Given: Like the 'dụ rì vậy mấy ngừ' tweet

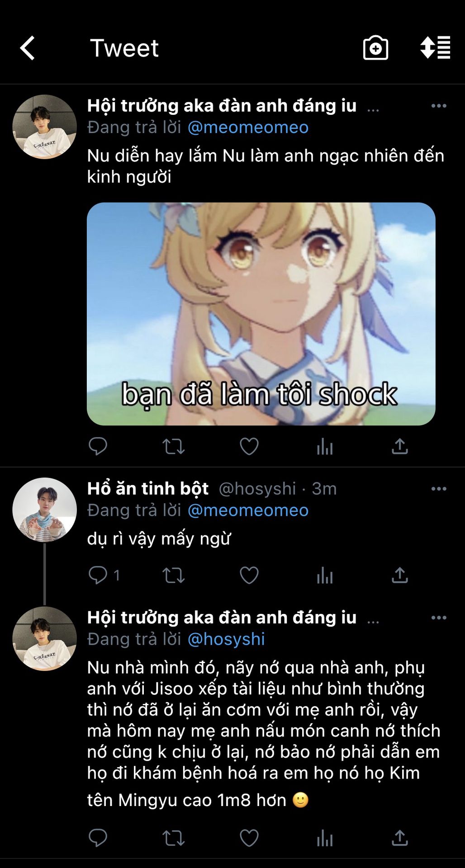Looking at the screenshot, I should click(249, 576).
